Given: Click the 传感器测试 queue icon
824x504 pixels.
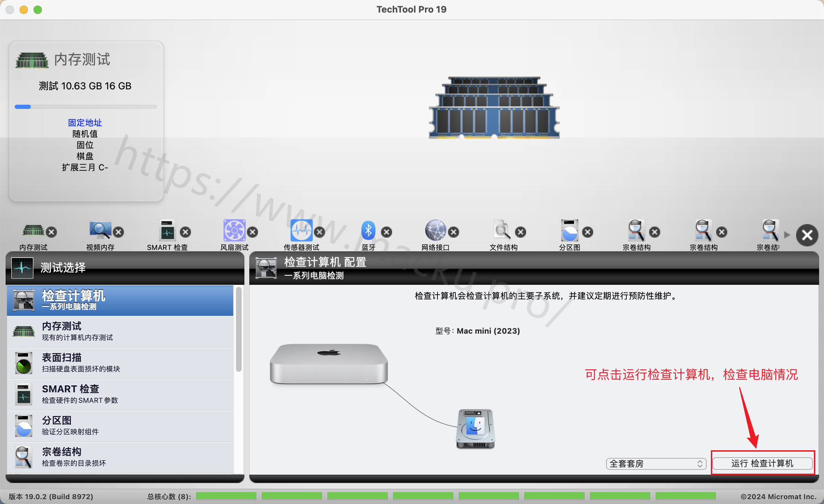Looking at the screenshot, I should [301, 230].
